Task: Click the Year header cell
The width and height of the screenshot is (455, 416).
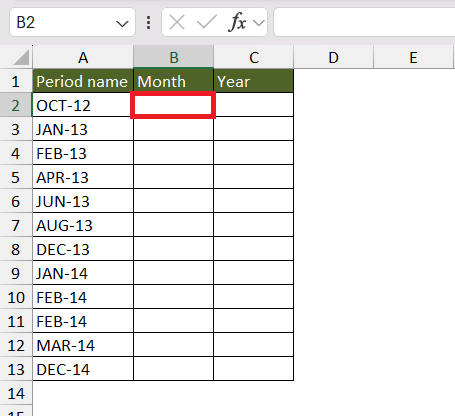Action: tap(253, 81)
